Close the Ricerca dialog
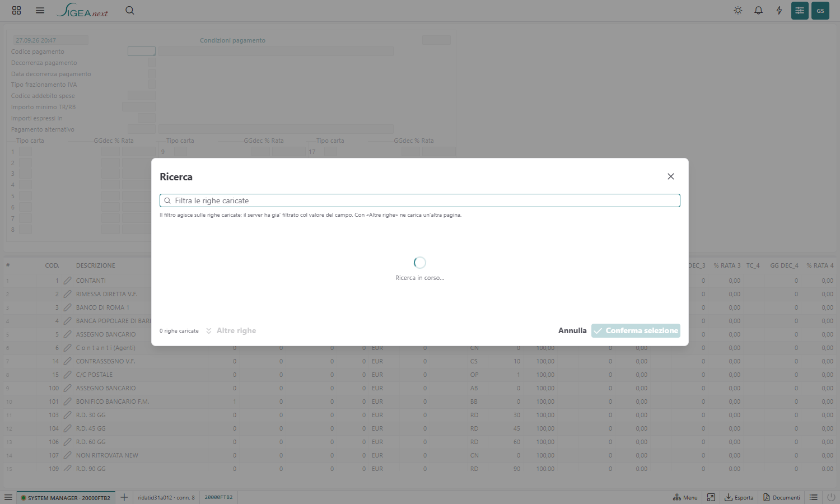Image resolution: width=840 pixels, height=504 pixels. coord(671,176)
